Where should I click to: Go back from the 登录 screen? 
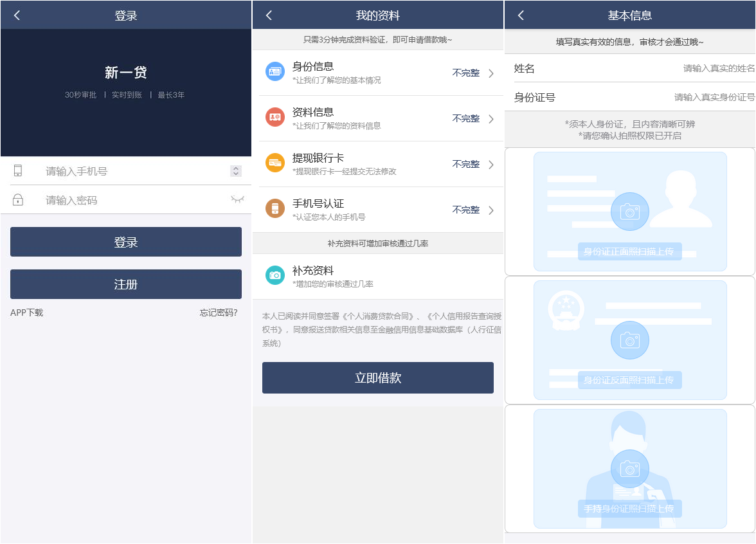17,15
